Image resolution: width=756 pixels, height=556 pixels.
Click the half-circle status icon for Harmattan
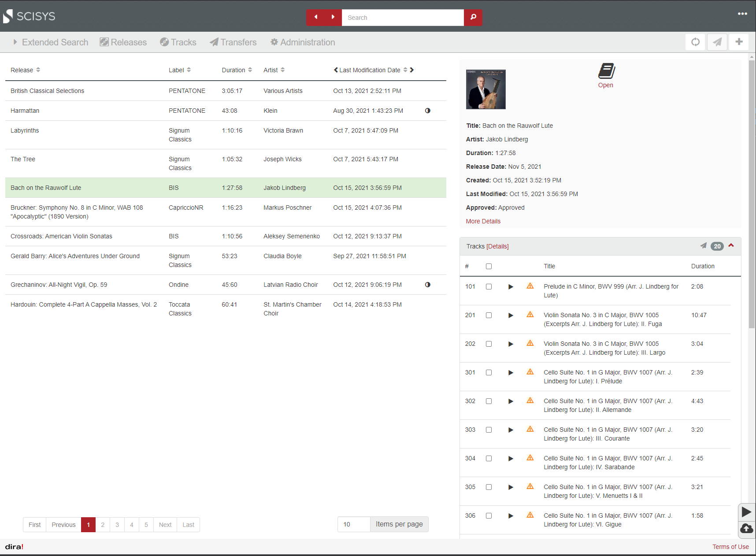click(x=427, y=111)
